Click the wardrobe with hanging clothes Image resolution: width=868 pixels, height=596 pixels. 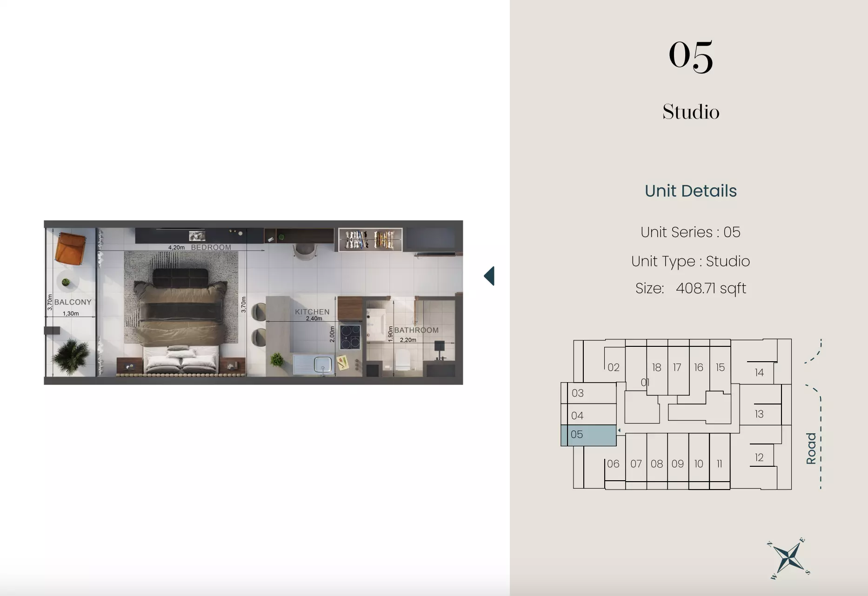tap(370, 240)
